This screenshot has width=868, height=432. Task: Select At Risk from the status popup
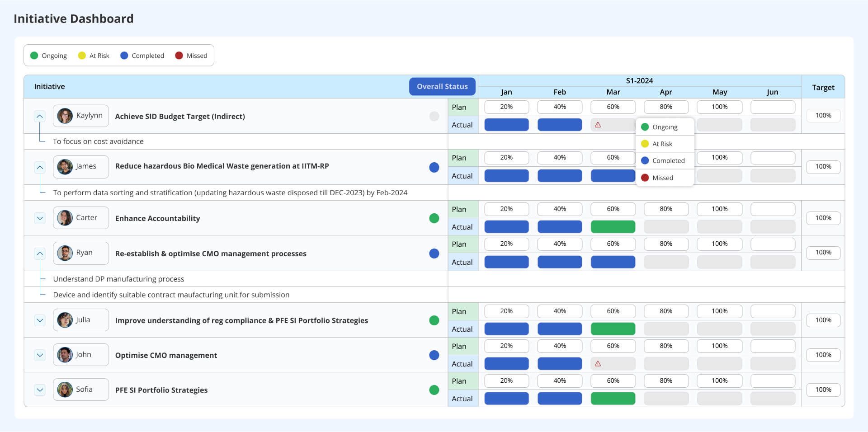click(665, 144)
